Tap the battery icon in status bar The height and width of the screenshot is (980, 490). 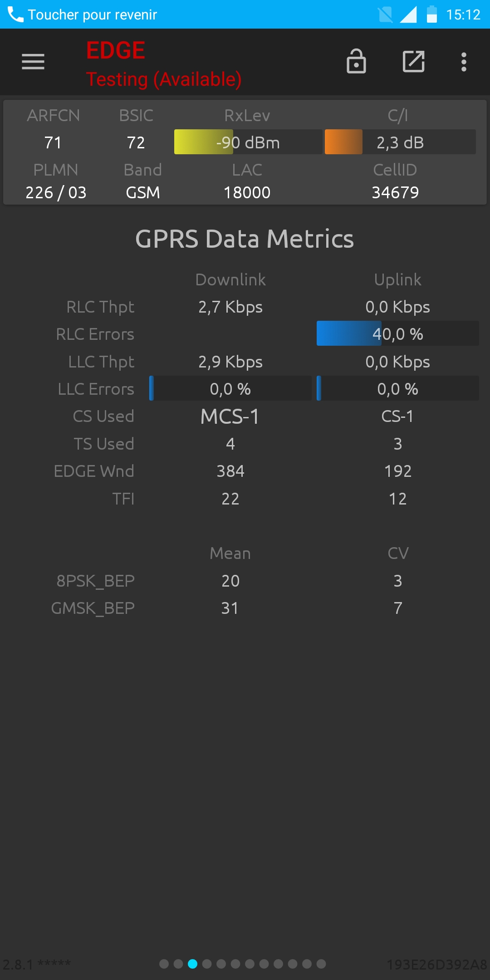pos(432,15)
